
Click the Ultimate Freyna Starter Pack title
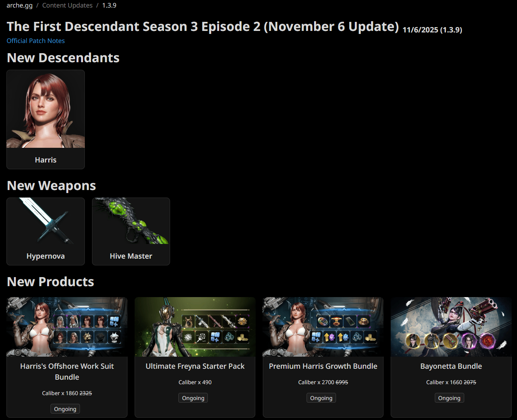(195, 366)
